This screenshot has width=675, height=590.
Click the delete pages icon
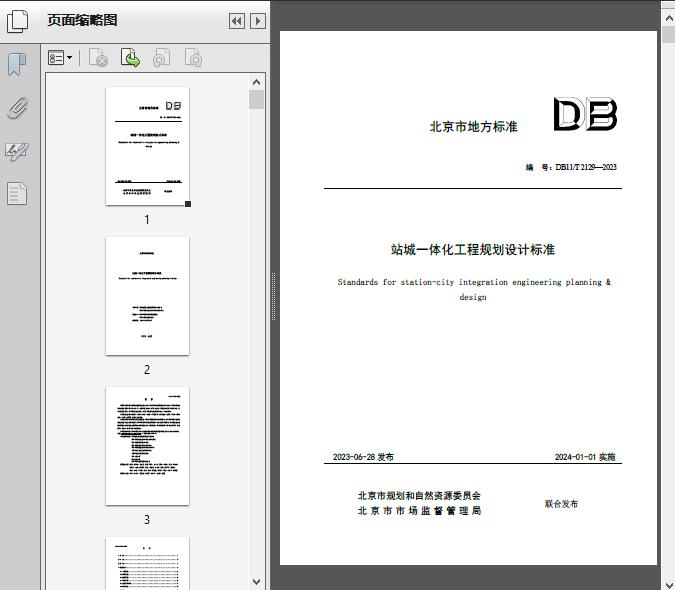tap(98, 58)
